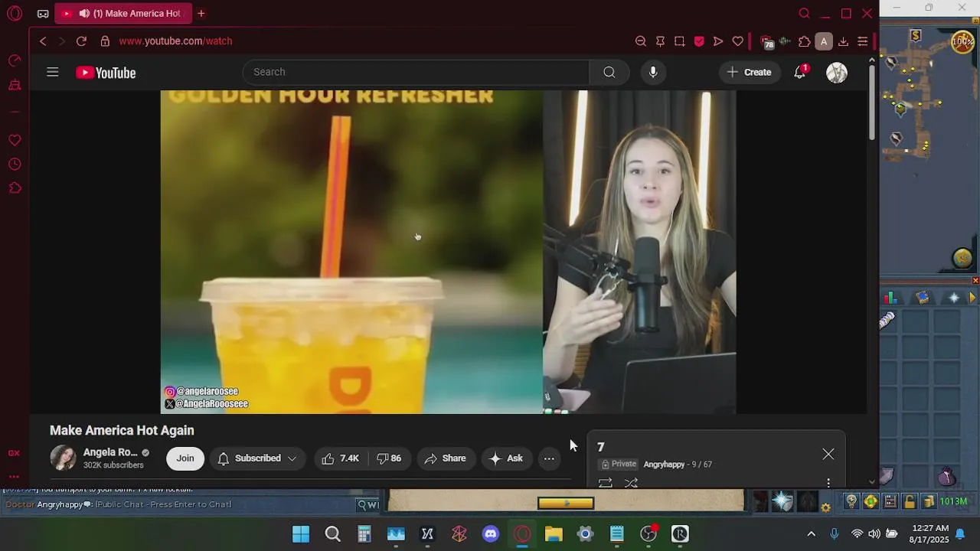Open a new browser tab
The width and height of the screenshot is (980, 551).
tap(201, 14)
